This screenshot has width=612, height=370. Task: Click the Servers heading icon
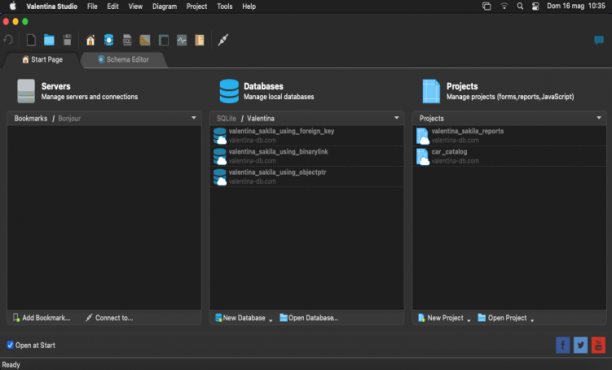pyautogui.click(x=26, y=91)
